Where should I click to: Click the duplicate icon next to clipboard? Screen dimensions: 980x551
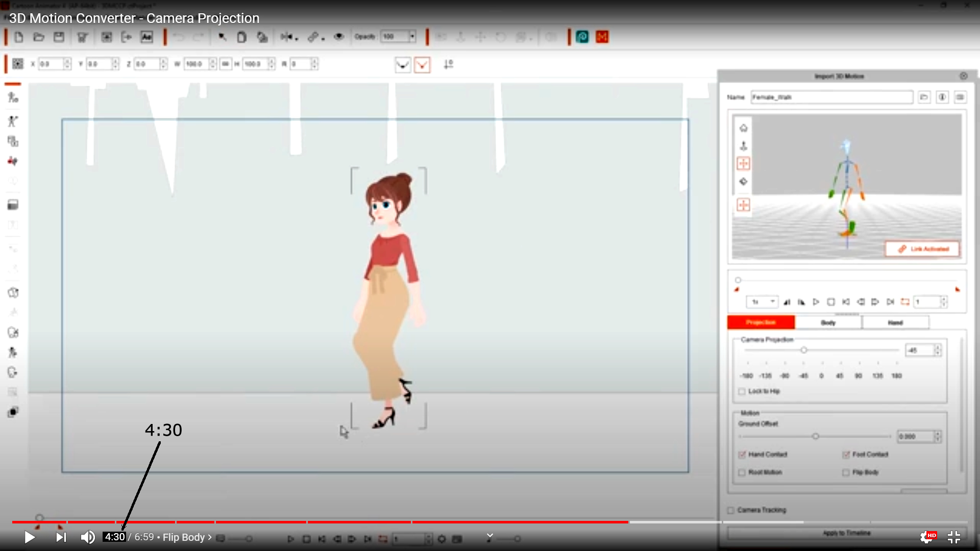pos(262,37)
